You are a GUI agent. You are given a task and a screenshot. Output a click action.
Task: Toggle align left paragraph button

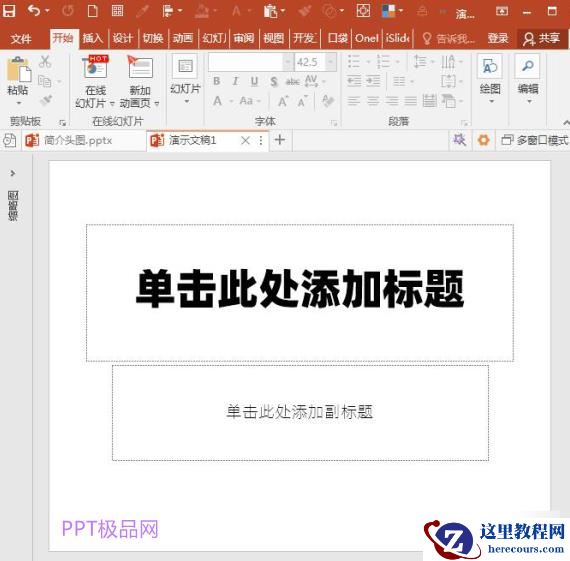pos(354,100)
